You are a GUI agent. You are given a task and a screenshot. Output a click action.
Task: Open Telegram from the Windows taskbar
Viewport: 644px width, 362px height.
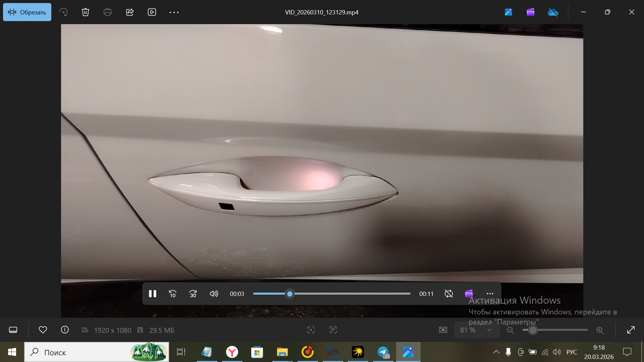(383, 352)
